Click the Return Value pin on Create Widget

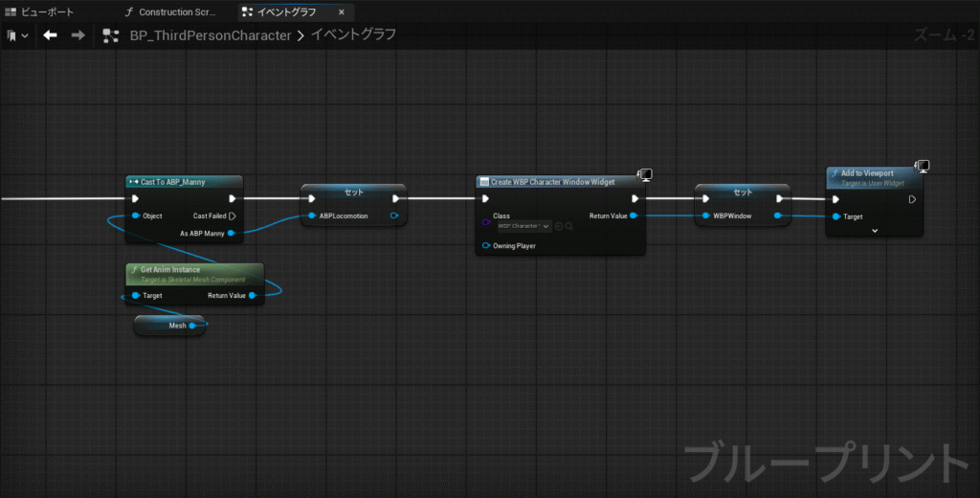point(634,215)
